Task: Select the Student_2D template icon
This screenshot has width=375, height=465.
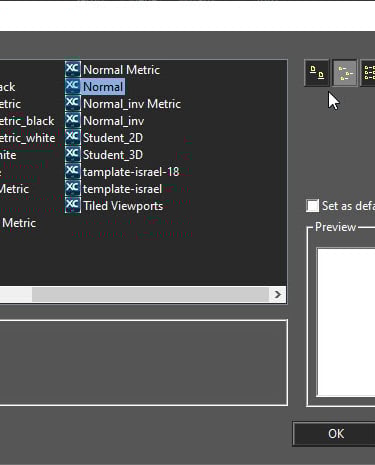Action: [x=72, y=137]
